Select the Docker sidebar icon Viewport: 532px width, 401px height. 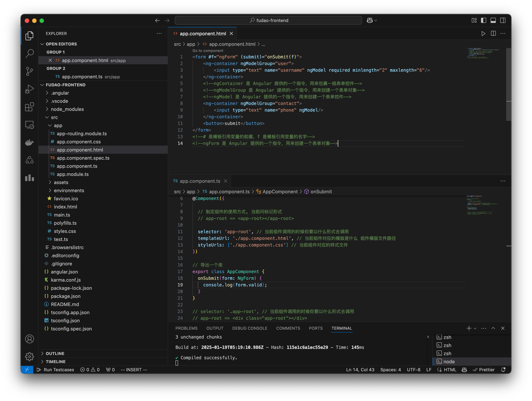(x=29, y=142)
